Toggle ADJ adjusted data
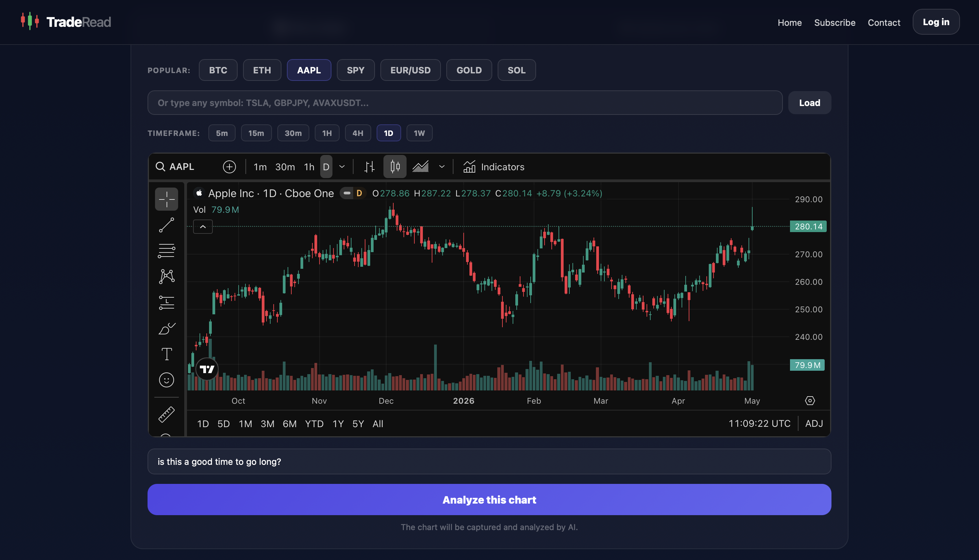 [x=814, y=423]
